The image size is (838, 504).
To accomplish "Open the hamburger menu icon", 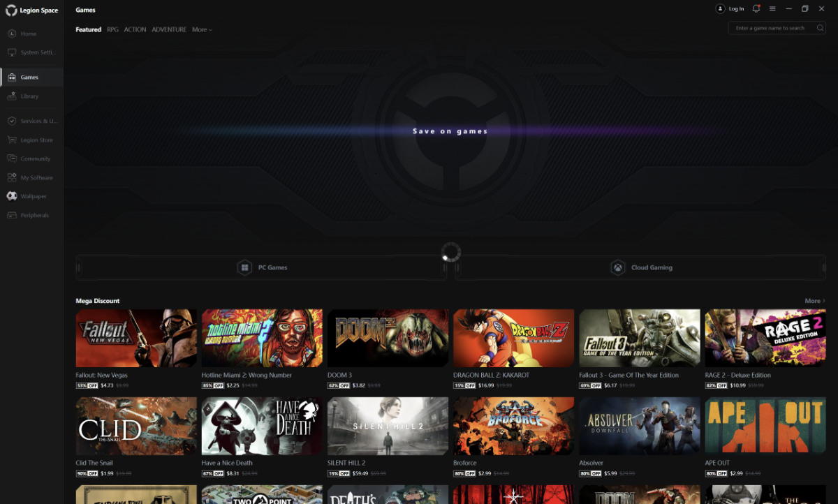I will coord(772,8).
